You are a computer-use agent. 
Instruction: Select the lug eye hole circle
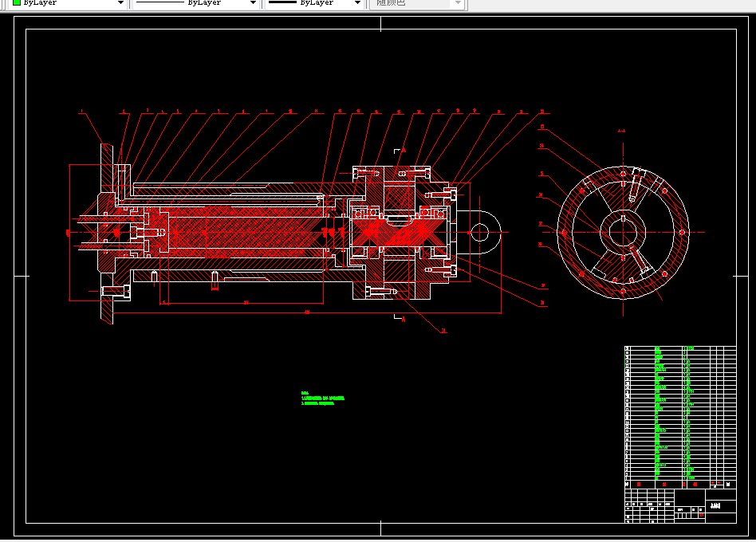(x=479, y=233)
